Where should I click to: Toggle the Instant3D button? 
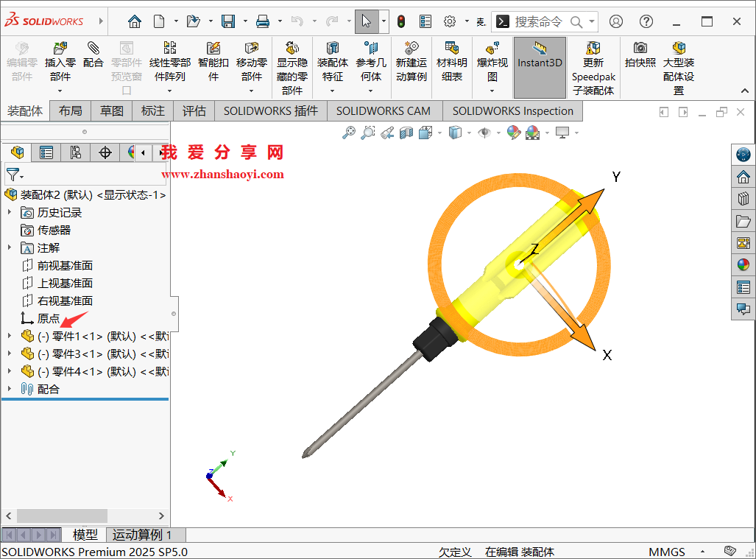click(540, 67)
